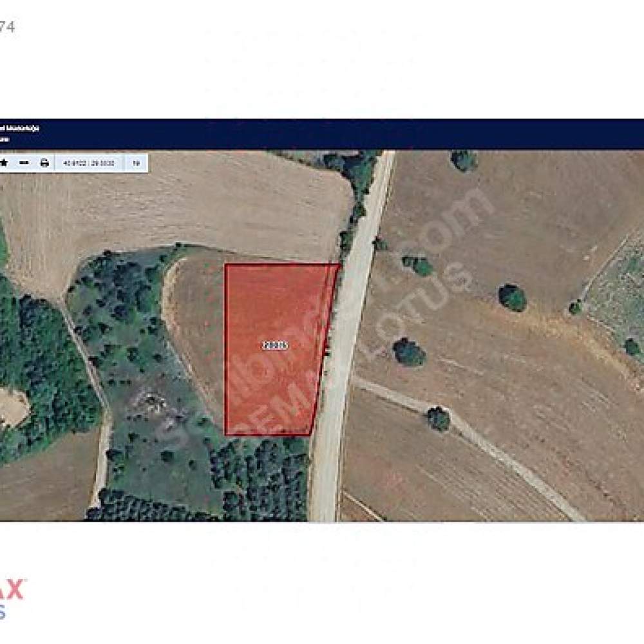Click the printer icon in map toolbar

point(44,163)
